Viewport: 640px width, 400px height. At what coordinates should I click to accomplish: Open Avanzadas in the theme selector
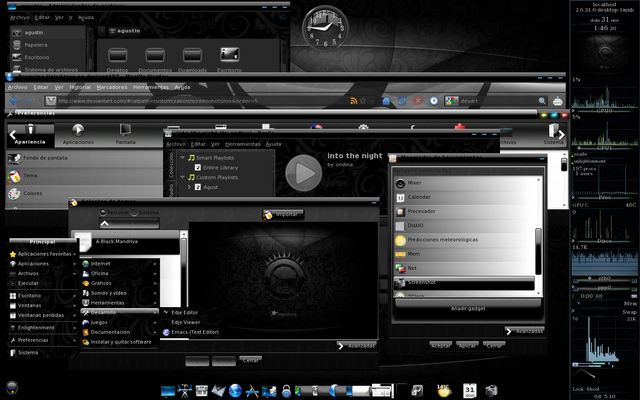tap(357, 346)
